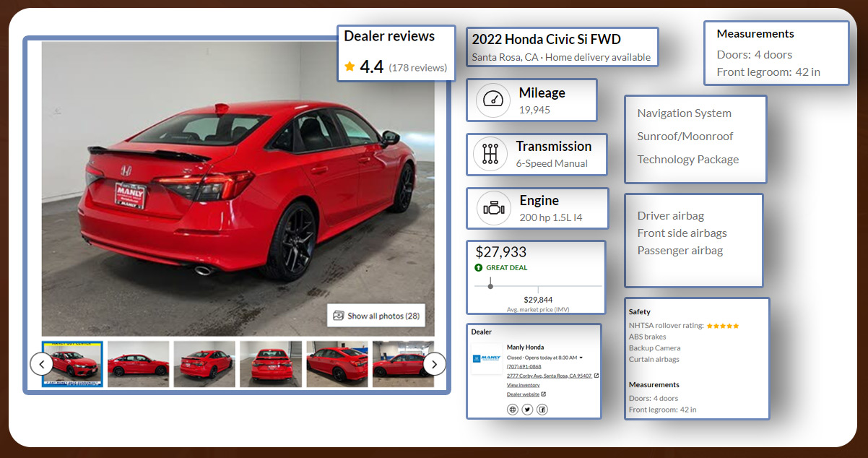
Task: Go to next photo thumbnails
Action: [x=434, y=364]
